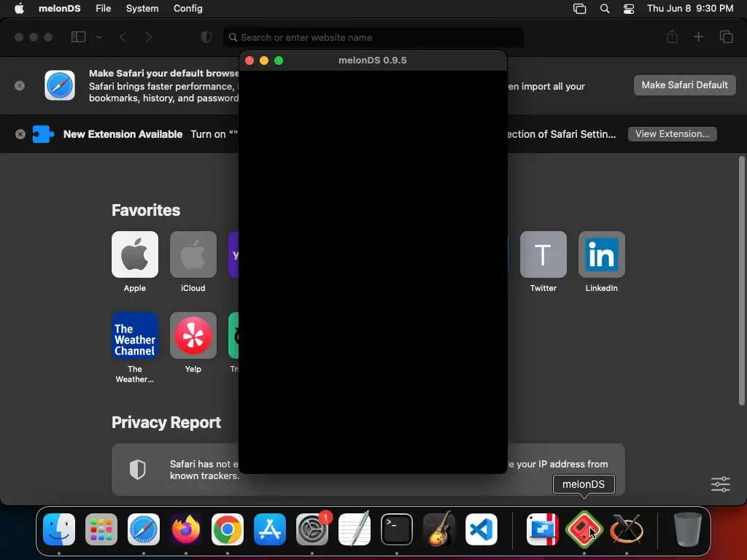
Task: Click the melonDS icon in the Dock
Action: tap(584, 529)
